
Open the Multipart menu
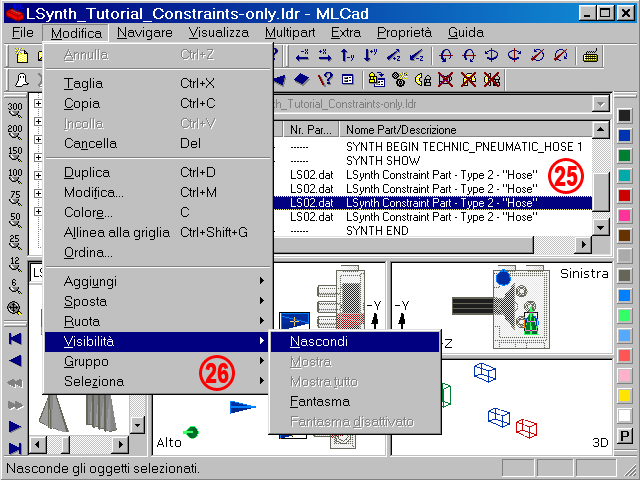click(x=290, y=33)
